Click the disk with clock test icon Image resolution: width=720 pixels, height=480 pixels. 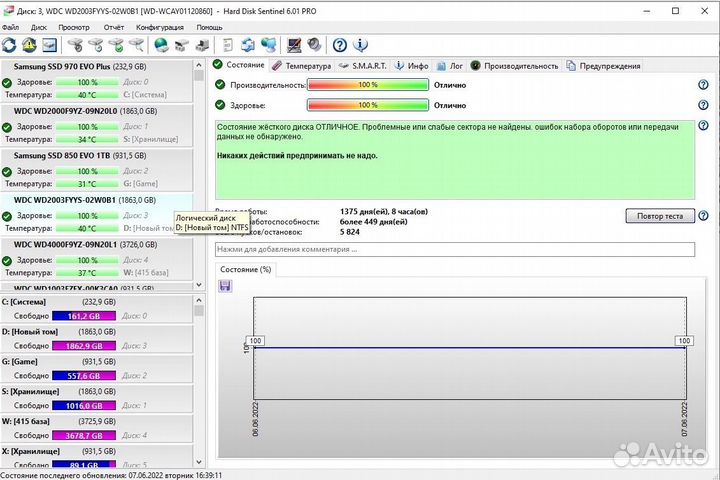(x=96, y=45)
